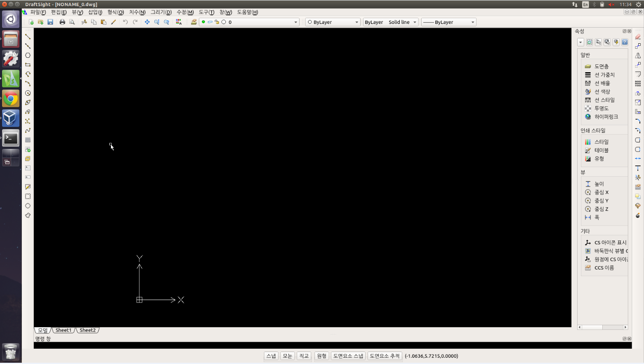Paste with the clipboard icon

[x=104, y=22]
